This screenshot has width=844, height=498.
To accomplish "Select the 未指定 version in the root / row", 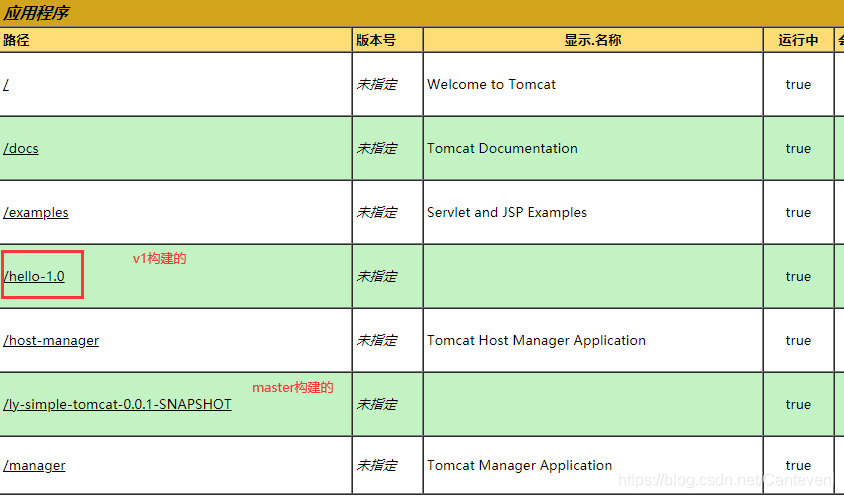I will pos(377,85).
